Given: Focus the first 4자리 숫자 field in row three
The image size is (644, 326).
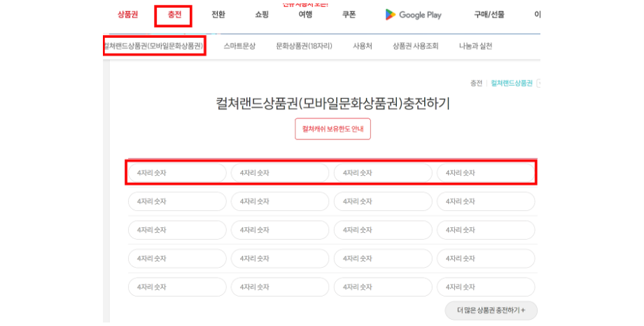Looking at the screenshot, I should click(177, 230).
